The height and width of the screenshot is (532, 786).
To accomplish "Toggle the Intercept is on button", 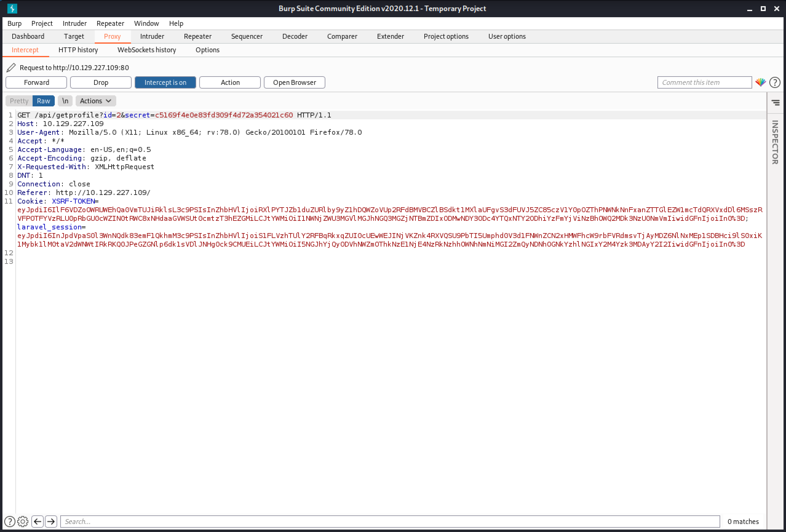I will pos(165,82).
